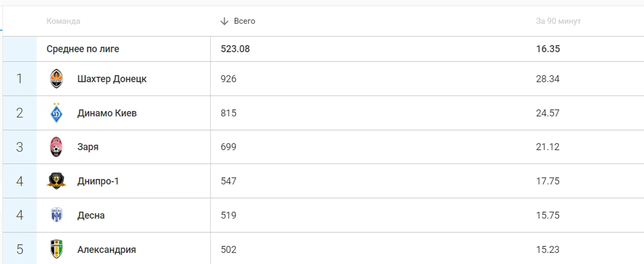Screen dimensions: 644x264
Task: Select the Среднее по лиге row
Action: [x=83, y=49]
